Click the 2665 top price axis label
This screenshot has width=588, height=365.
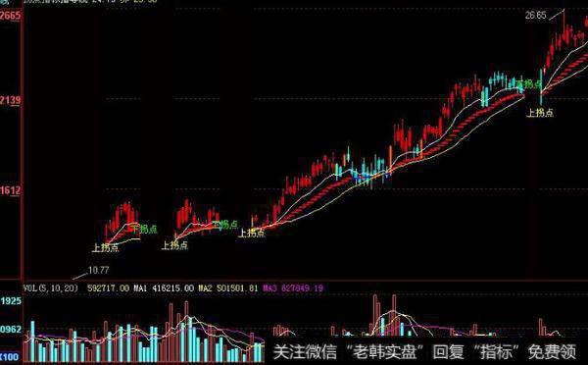point(11,16)
